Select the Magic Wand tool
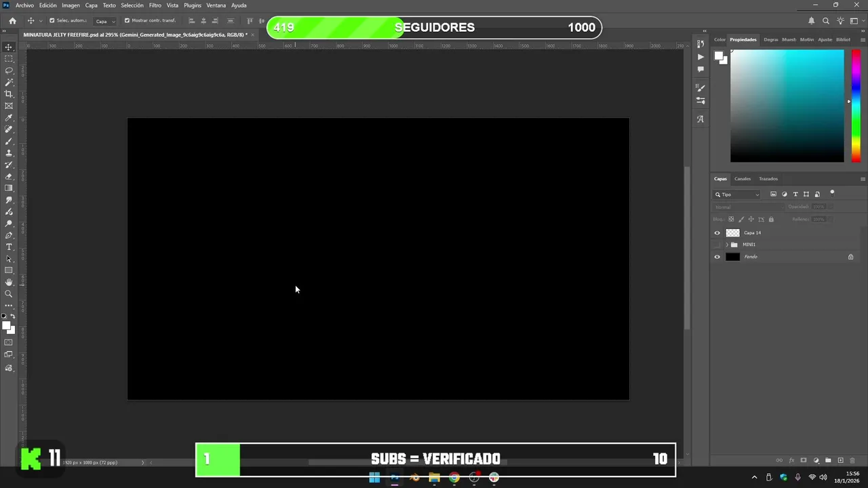This screenshot has width=868, height=488. point(9,82)
